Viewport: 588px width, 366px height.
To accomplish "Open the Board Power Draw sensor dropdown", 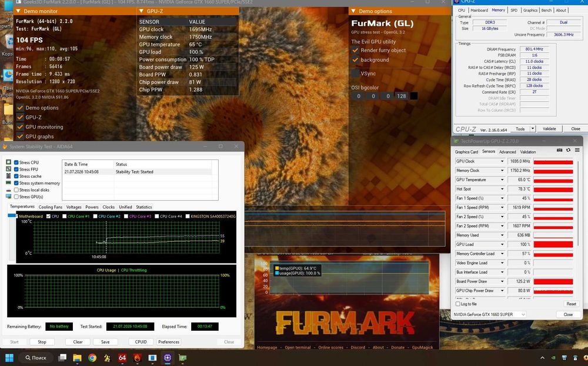I will pyautogui.click(x=502, y=281).
